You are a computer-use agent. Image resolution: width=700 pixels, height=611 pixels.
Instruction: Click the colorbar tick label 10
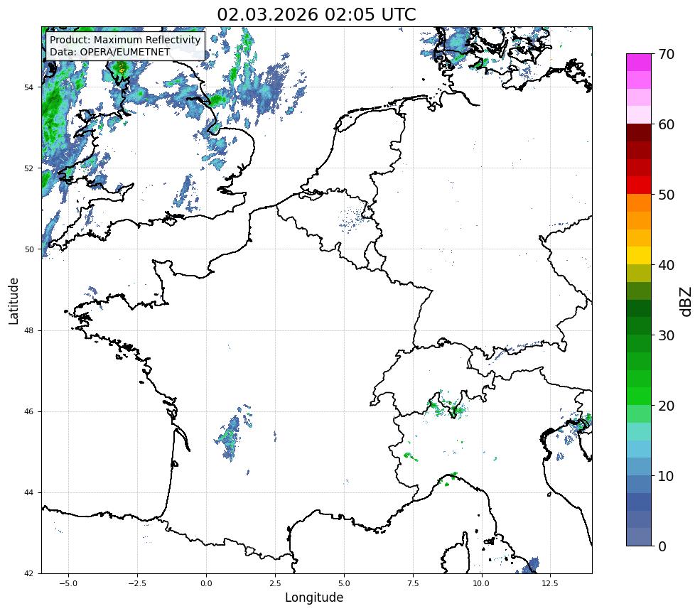pos(666,476)
